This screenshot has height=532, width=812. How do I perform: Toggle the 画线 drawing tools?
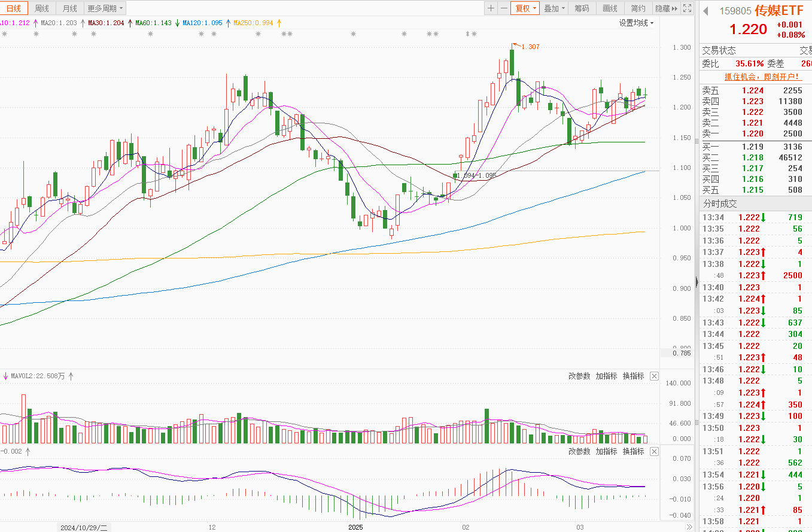click(x=610, y=8)
